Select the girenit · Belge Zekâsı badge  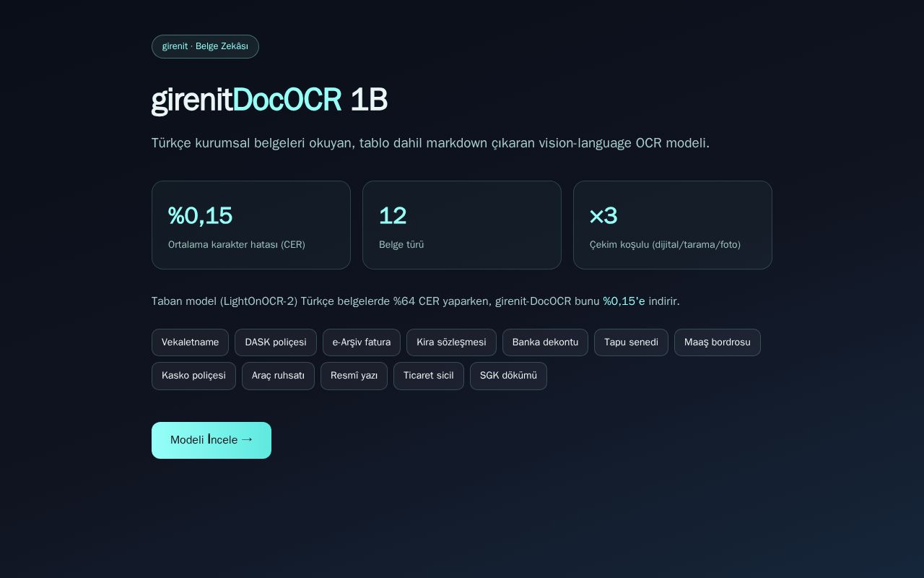205,46
